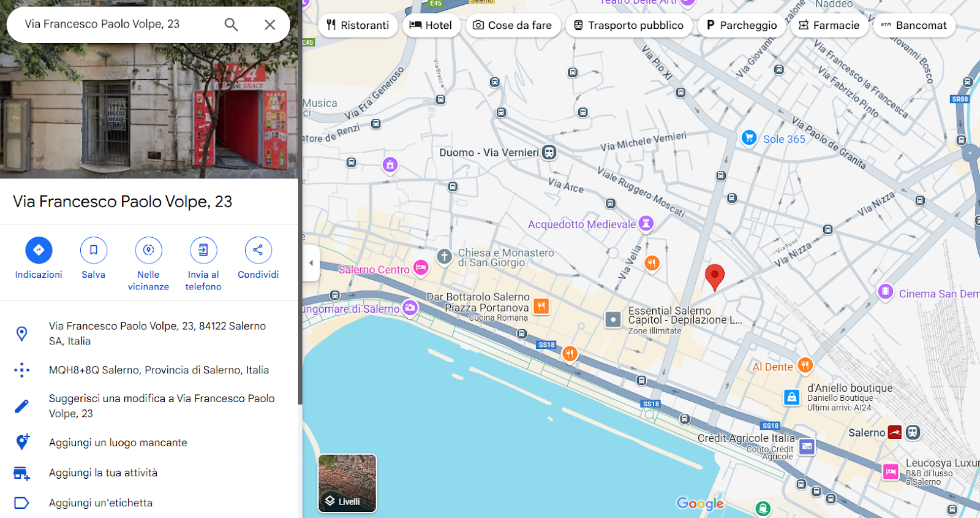The height and width of the screenshot is (518, 980).
Task: Share location via Condividi icon
Action: (x=258, y=258)
